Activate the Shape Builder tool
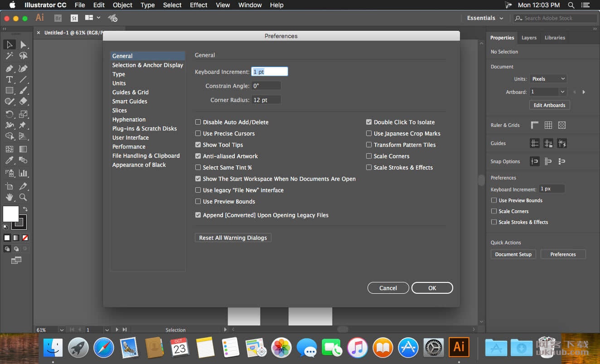The height and width of the screenshot is (364, 600). 9,136
